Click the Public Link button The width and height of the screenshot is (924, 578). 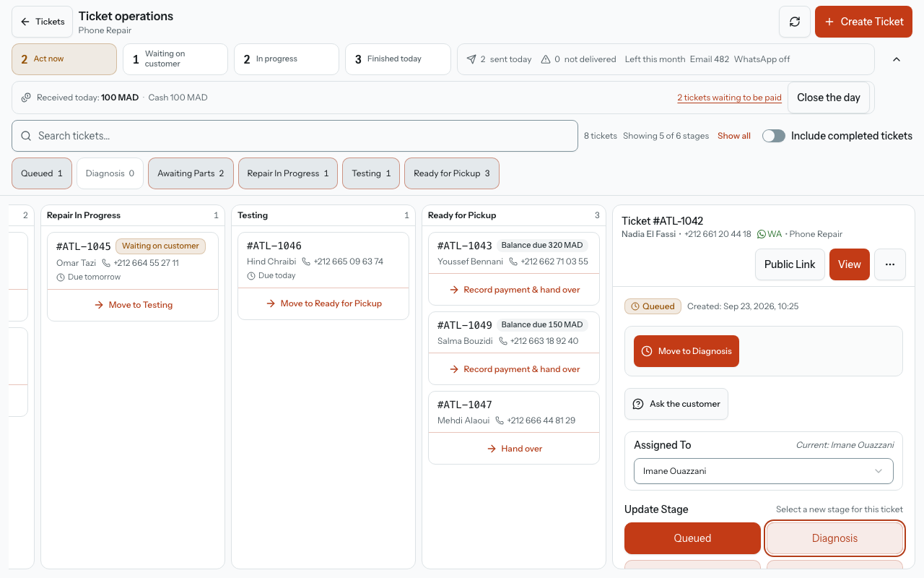[790, 264]
